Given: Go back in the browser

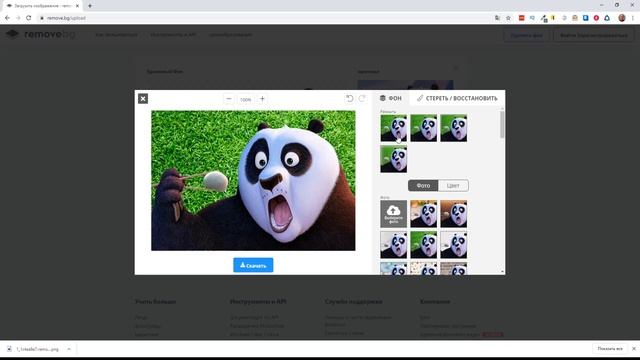Looking at the screenshot, I should tap(7, 18).
